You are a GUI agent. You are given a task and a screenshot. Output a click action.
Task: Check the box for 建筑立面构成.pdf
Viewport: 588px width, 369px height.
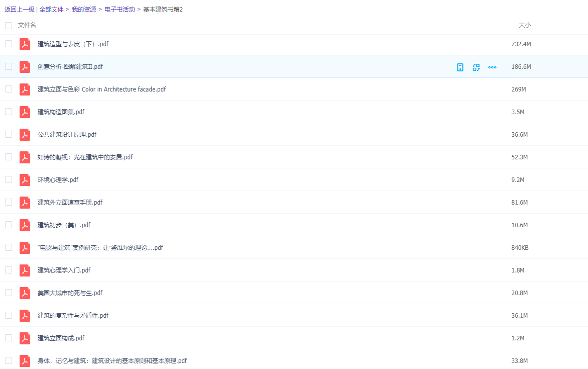click(x=9, y=338)
